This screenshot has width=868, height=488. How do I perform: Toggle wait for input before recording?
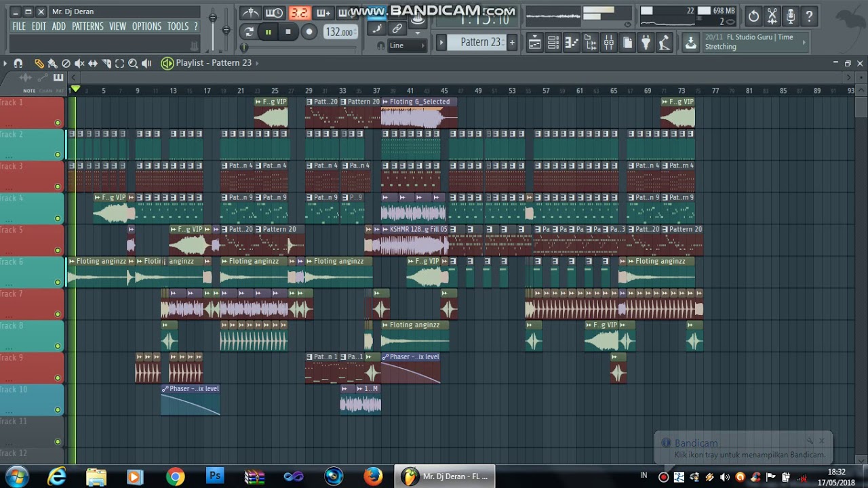pos(275,13)
